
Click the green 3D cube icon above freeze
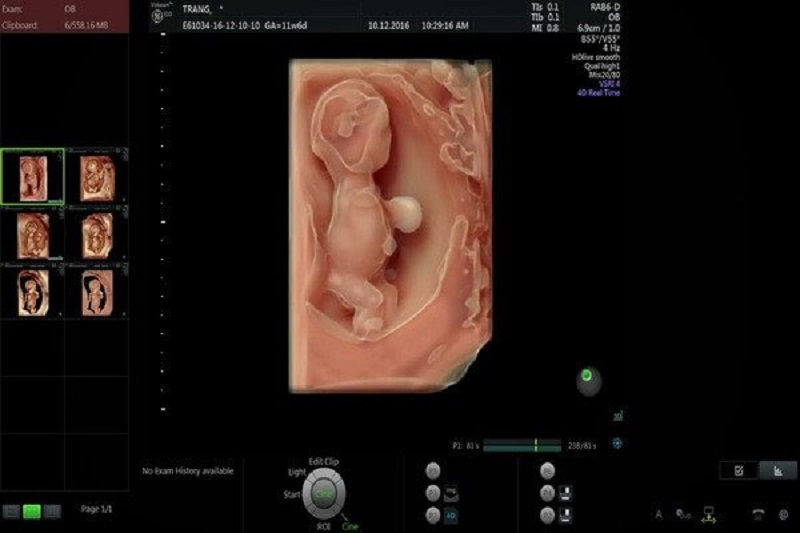click(618, 416)
